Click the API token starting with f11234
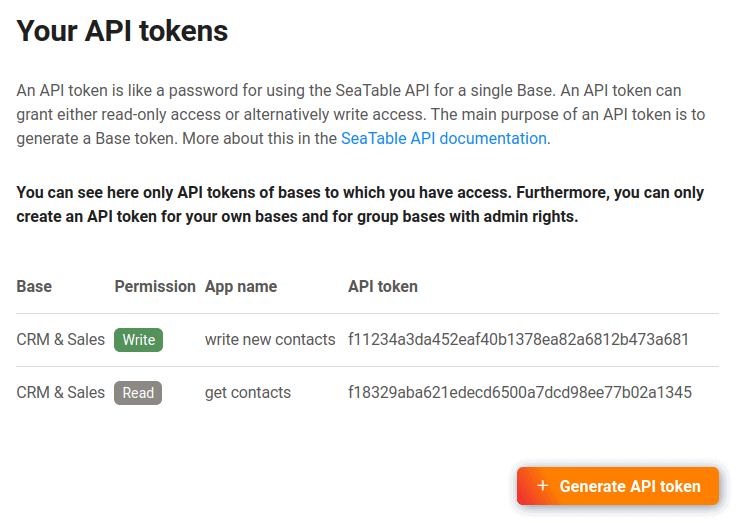The image size is (744, 523). click(518, 340)
